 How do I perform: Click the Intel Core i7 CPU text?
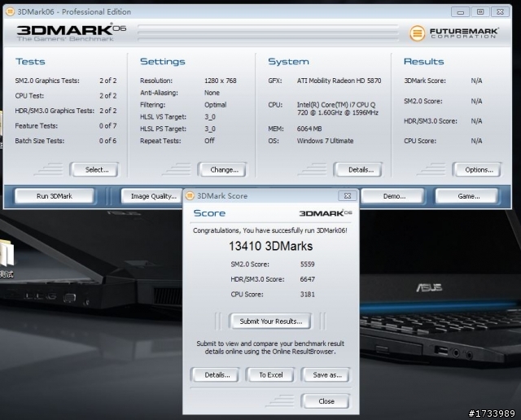(338, 108)
